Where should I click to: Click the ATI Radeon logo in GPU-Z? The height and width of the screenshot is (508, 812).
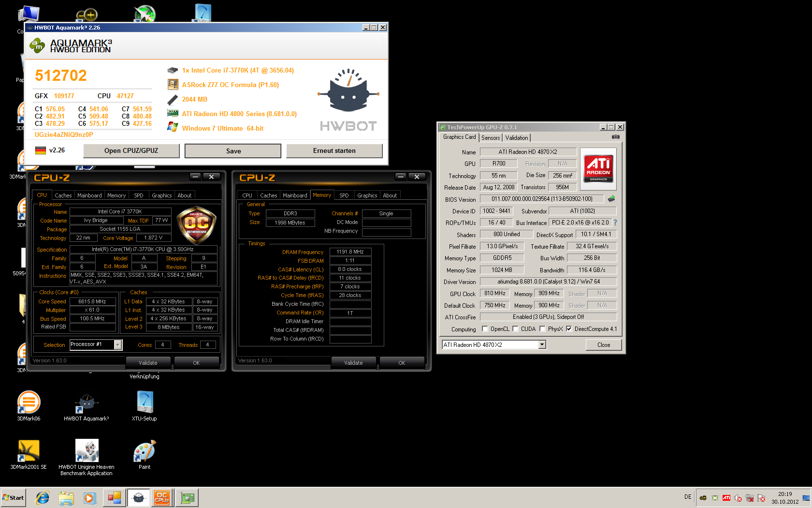tap(598, 168)
